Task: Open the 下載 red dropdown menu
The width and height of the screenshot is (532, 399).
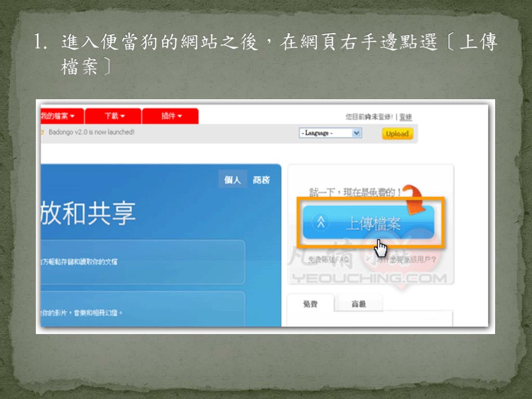Action: pos(113,116)
